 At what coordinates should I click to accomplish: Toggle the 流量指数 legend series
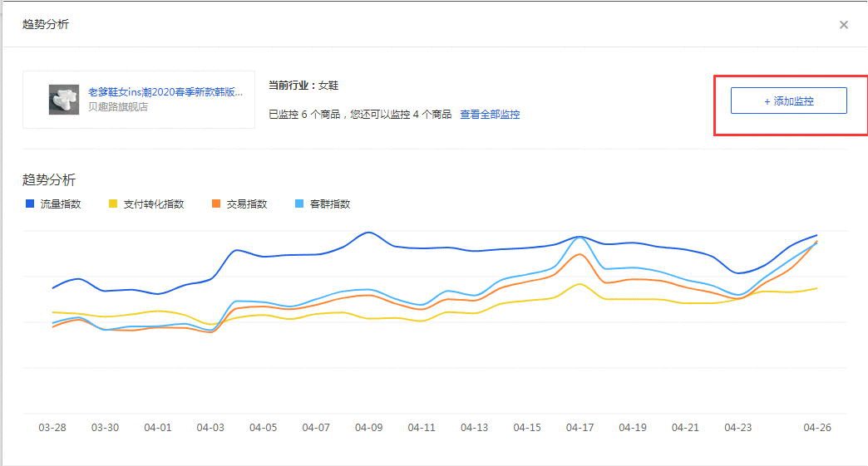54,204
